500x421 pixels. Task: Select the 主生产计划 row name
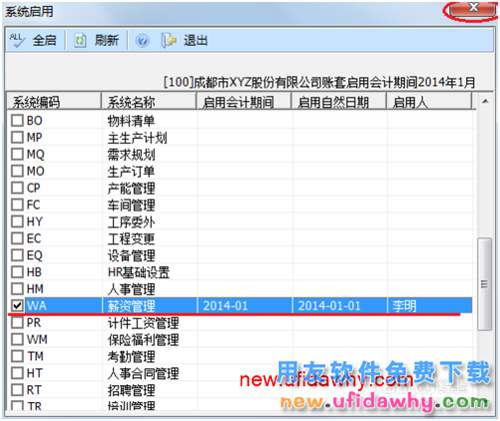[137, 138]
